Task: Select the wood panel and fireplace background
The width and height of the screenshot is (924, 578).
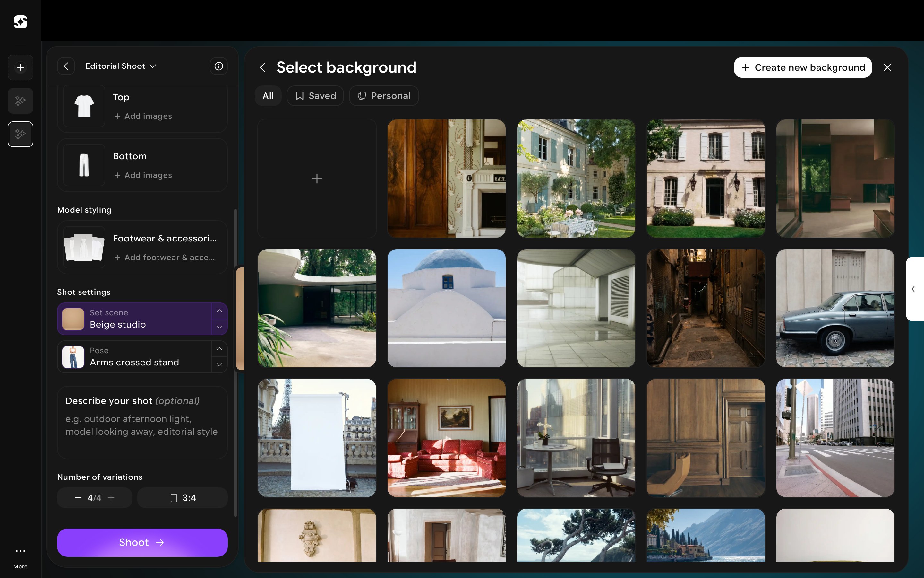Action: click(x=446, y=179)
